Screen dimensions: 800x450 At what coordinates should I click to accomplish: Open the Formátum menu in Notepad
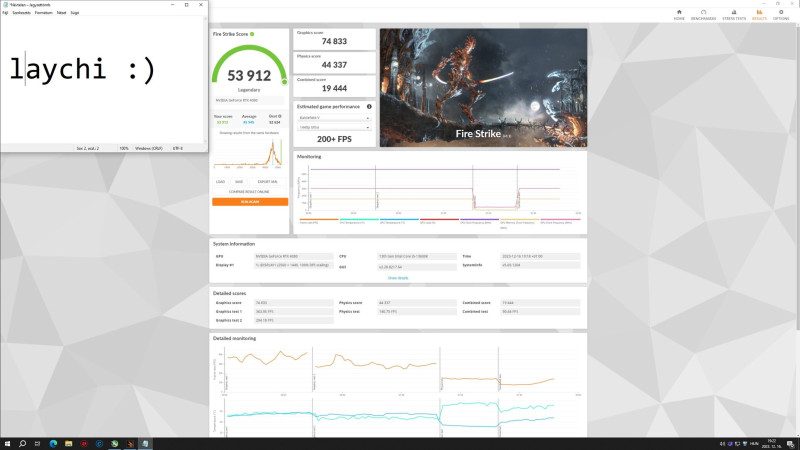point(43,13)
